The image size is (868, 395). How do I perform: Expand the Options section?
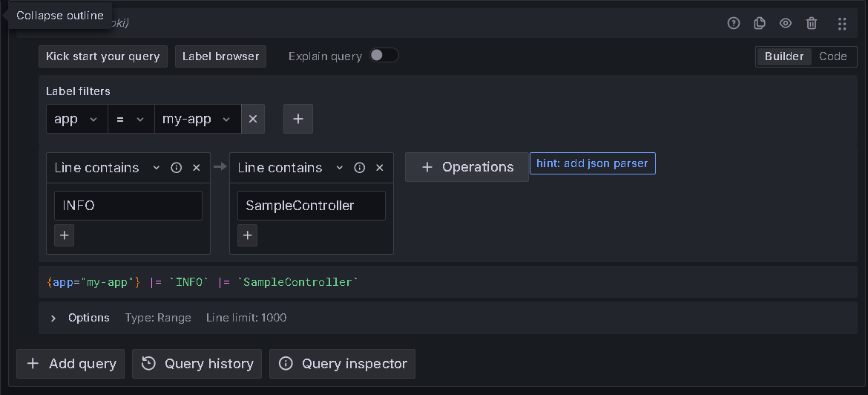pos(53,318)
